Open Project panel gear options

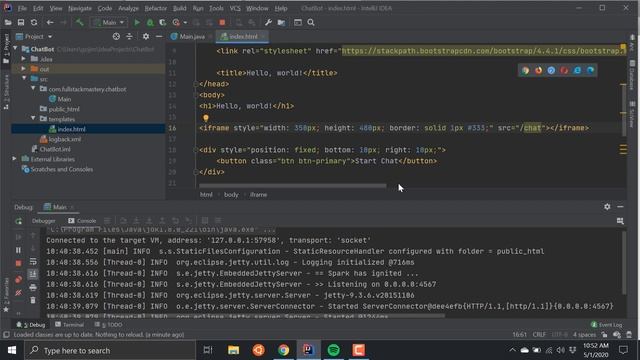coord(146,36)
